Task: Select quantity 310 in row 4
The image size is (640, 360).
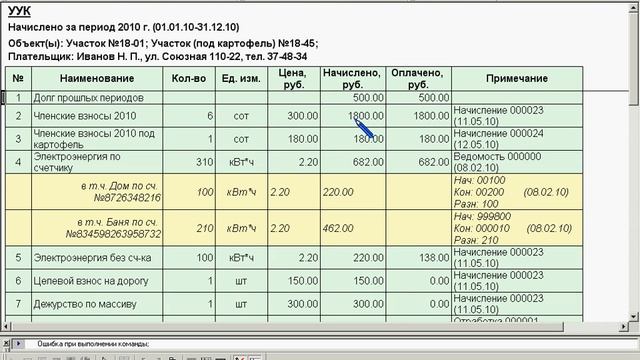Action: [189, 162]
